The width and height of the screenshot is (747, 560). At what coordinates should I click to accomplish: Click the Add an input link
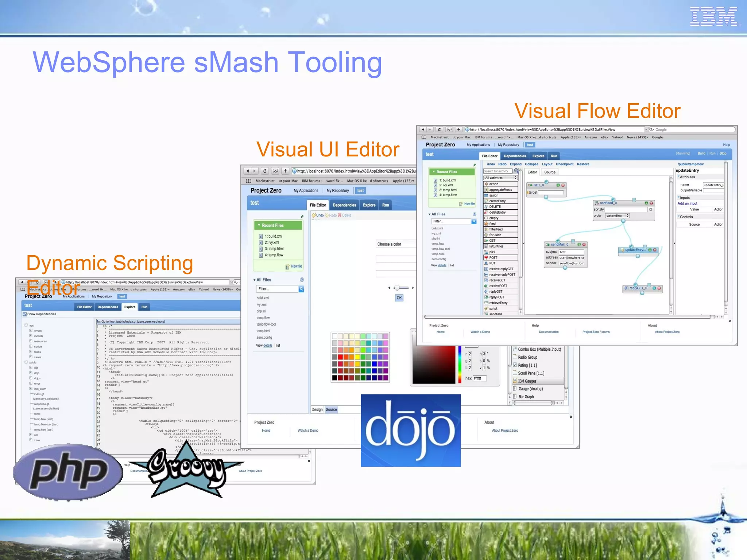click(687, 203)
